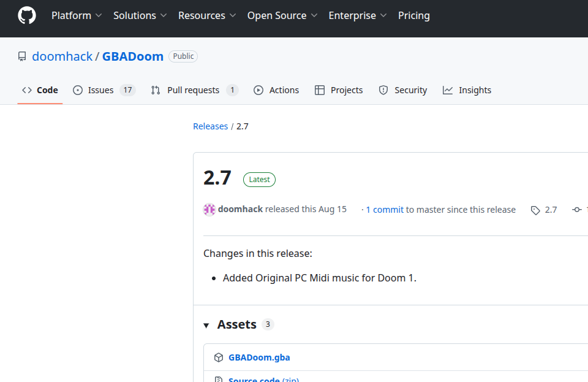The height and width of the screenshot is (382, 588).
Task: Click the Assets count badge 3
Action: (268, 324)
